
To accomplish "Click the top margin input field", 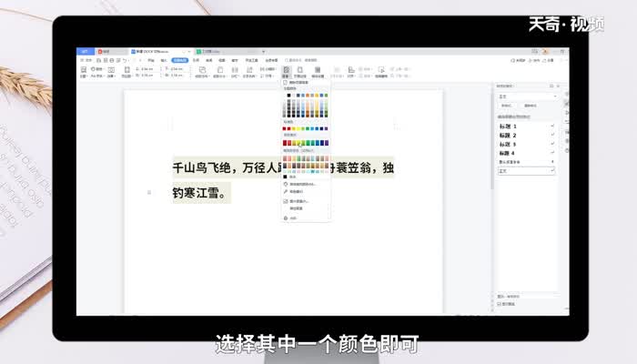I will [x=147, y=68].
